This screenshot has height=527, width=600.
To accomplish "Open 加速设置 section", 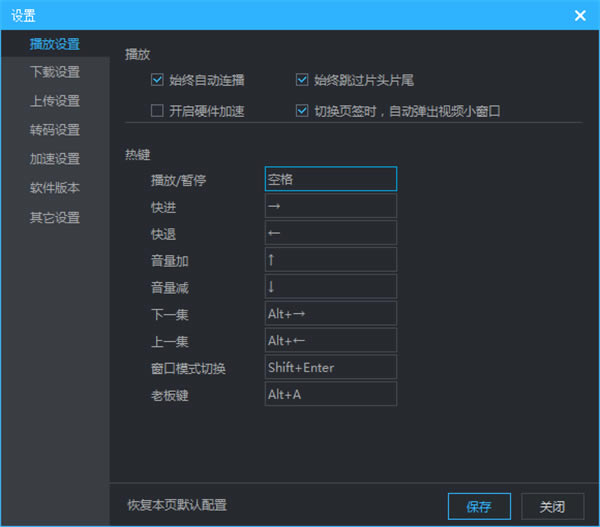I will pyautogui.click(x=55, y=159).
